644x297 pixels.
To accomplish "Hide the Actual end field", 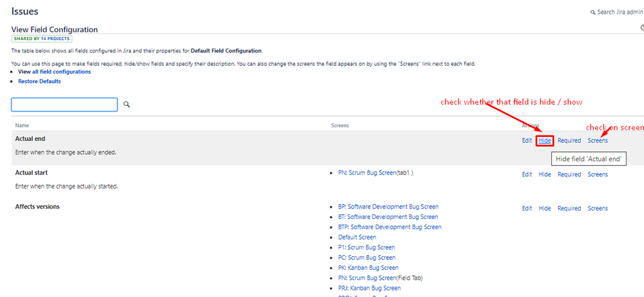I will [x=545, y=141].
